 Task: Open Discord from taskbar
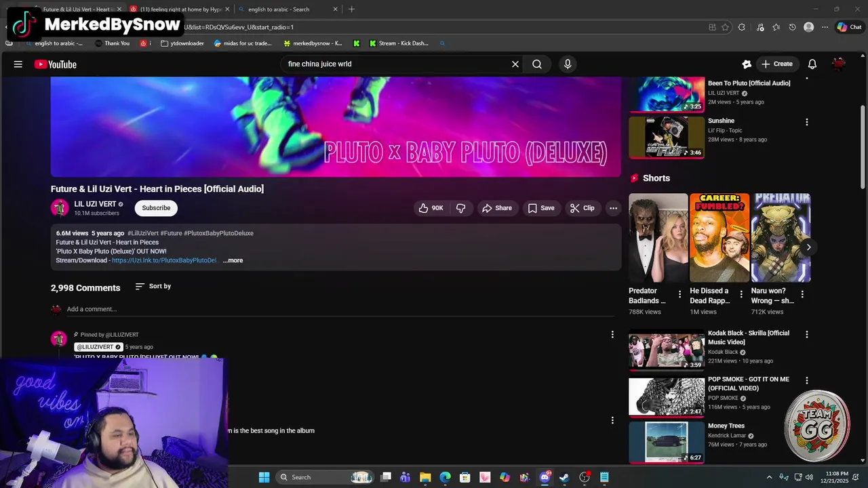545,477
